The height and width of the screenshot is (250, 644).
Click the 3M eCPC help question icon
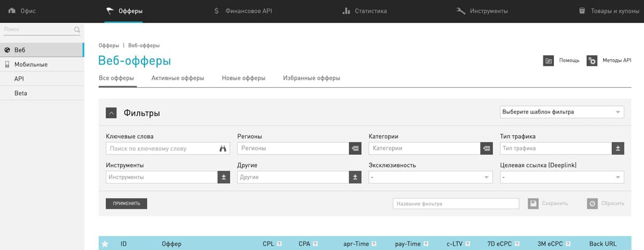pyautogui.click(x=568, y=244)
